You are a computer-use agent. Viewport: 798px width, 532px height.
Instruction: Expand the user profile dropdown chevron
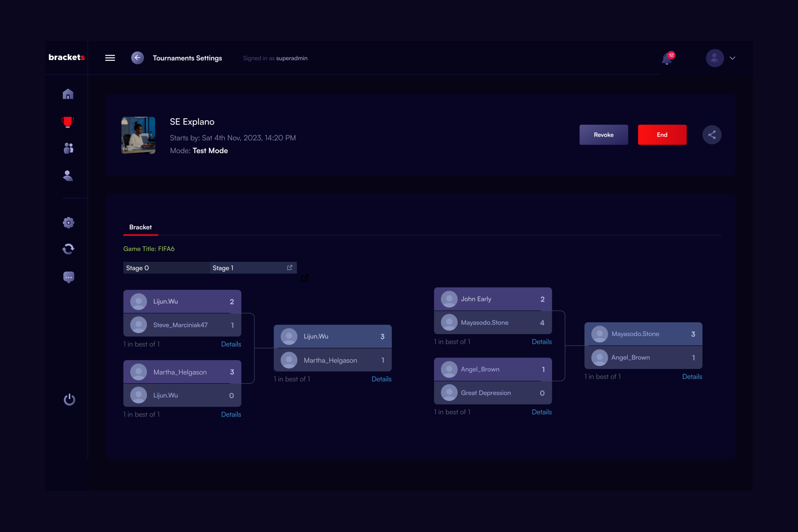pyautogui.click(x=733, y=58)
